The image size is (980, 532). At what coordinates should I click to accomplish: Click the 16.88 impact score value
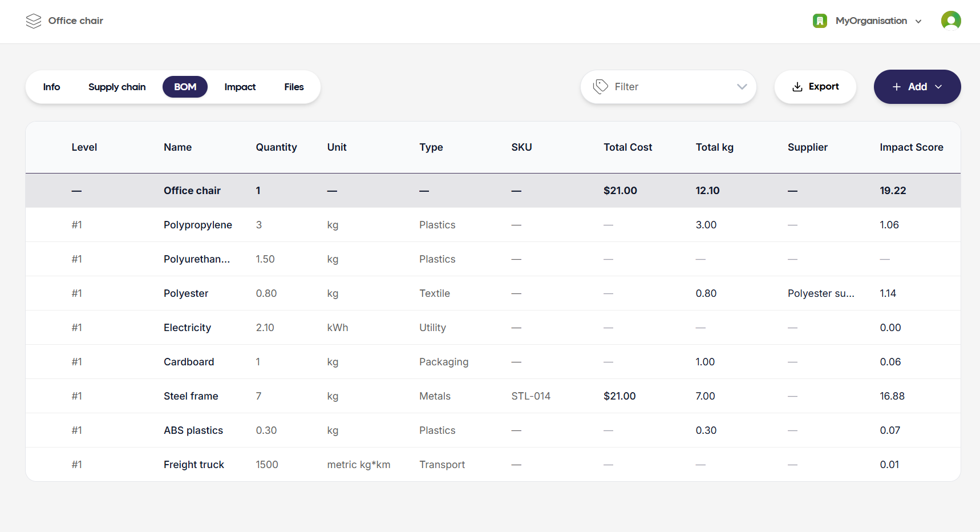point(892,396)
